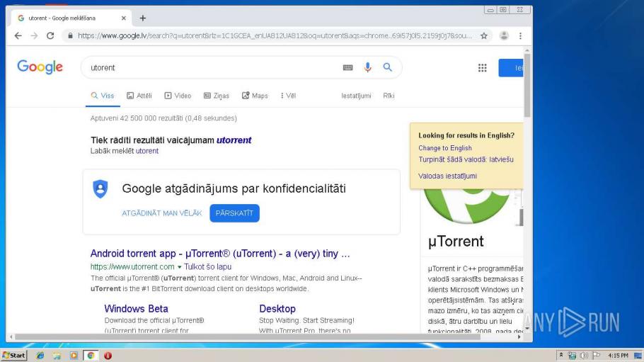Click the privacy shield icon
The width and height of the screenshot is (644, 362).
point(100,189)
